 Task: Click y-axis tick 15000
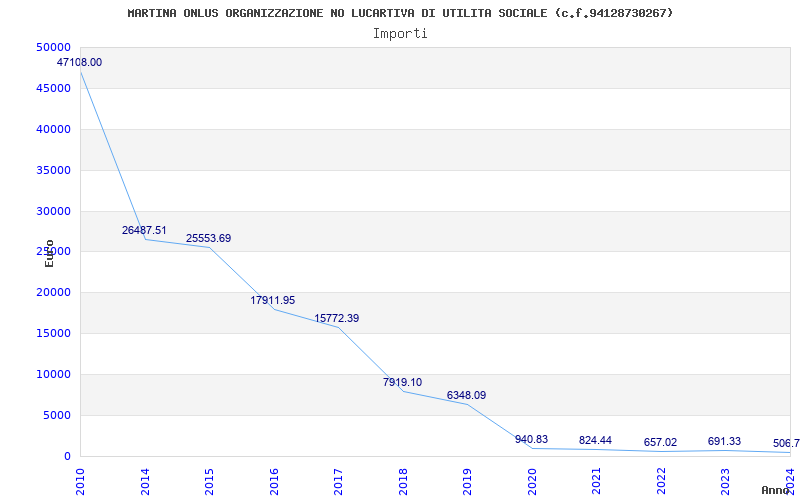[x=53, y=333]
